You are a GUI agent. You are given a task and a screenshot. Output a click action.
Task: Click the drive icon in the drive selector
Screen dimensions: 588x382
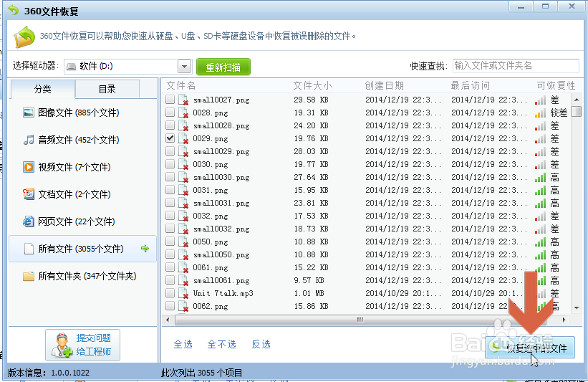click(x=71, y=67)
